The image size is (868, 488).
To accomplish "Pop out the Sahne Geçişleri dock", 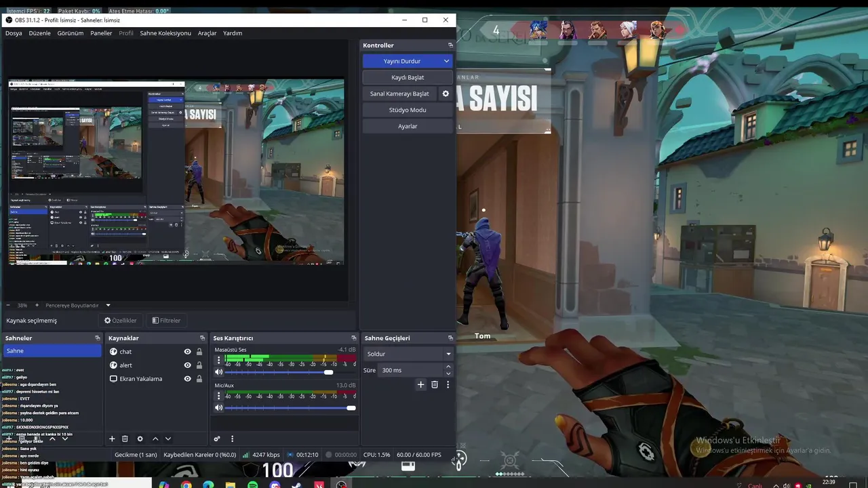I will (450, 338).
